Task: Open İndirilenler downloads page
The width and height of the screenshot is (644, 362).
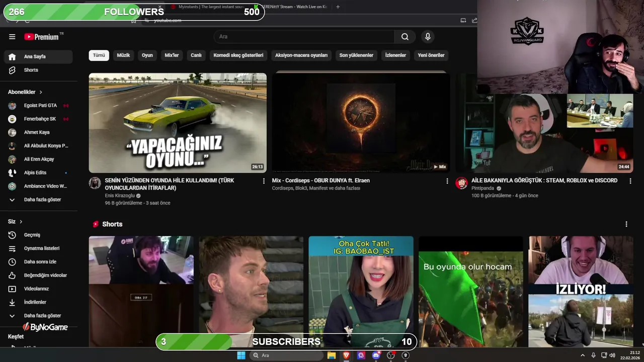Action: pyautogui.click(x=38, y=302)
